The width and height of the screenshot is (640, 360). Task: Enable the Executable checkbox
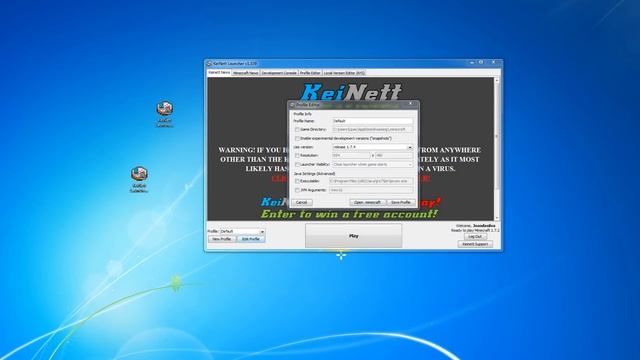click(x=297, y=181)
